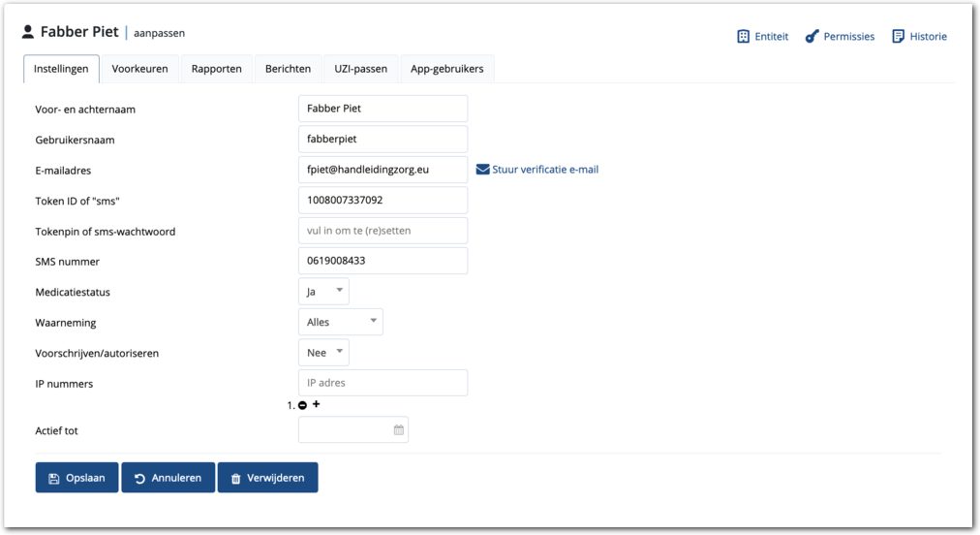
Task: Focus the Tokenpin of sms-wachtwoord field
Action: click(383, 231)
